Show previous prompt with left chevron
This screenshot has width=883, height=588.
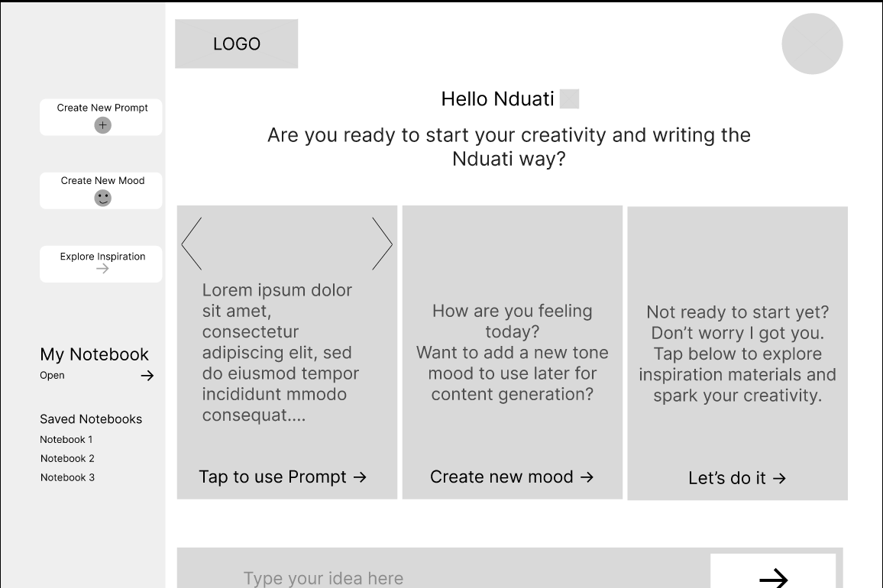coord(192,244)
